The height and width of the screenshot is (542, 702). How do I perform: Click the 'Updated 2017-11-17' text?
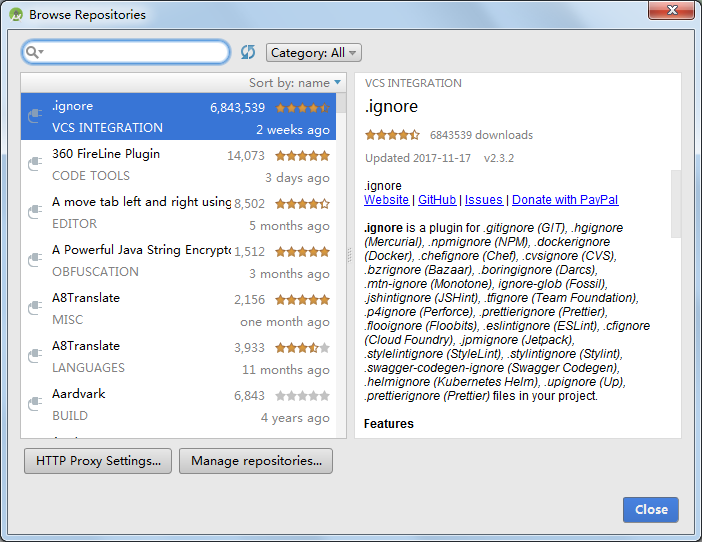(x=418, y=158)
